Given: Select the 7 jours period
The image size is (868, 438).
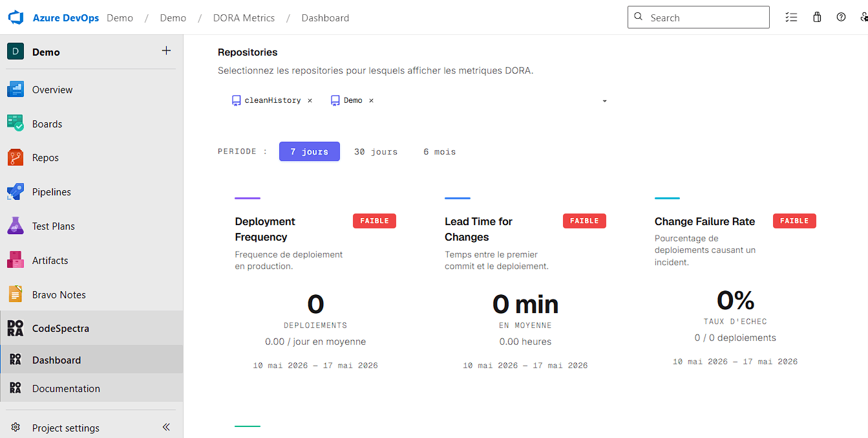Looking at the screenshot, I should click(x=310, y=151).
